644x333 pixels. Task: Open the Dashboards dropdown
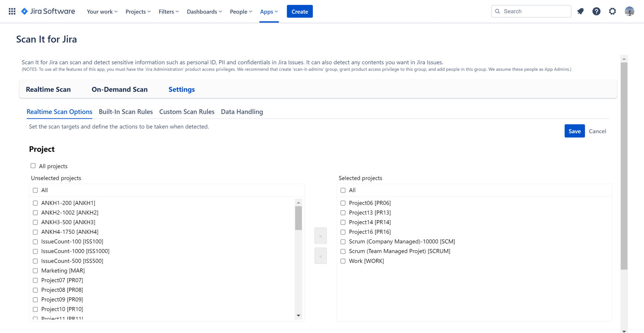point(204,11)
